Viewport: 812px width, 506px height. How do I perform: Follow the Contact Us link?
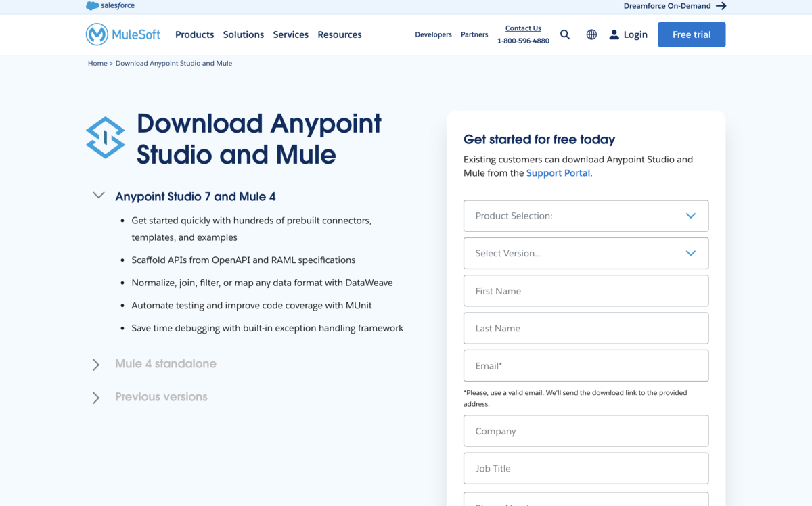tap(523, 28)
